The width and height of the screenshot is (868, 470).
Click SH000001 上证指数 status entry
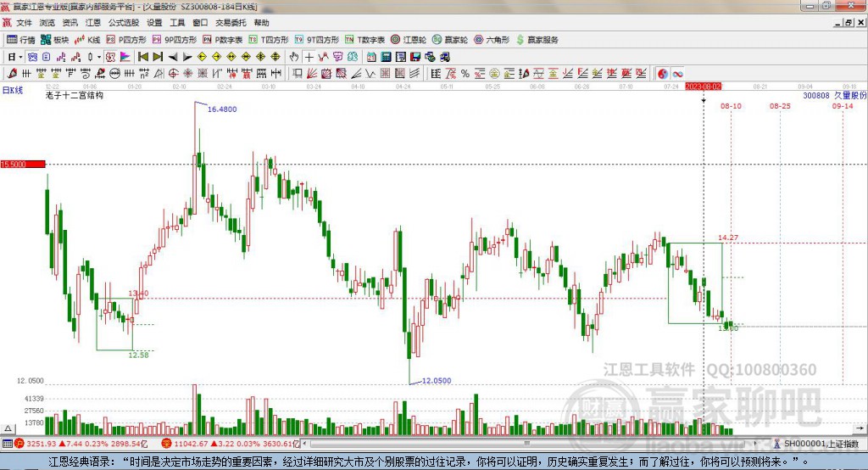[817, 444]
